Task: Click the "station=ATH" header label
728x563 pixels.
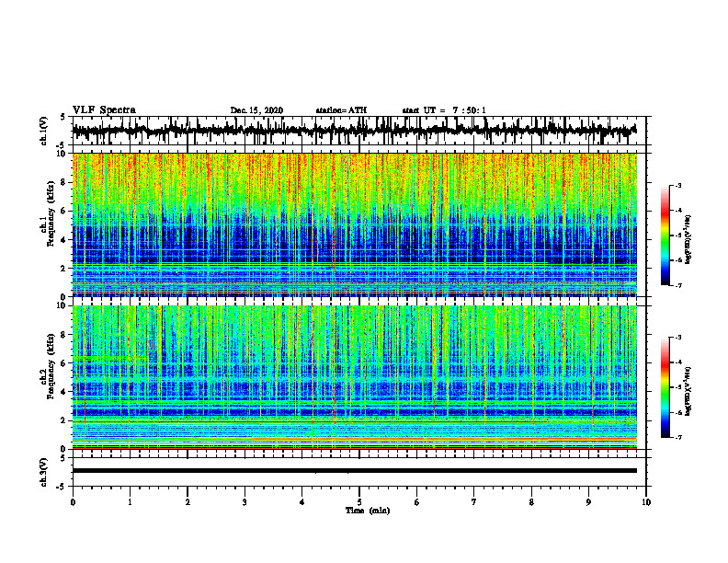Action: pyautogui.click(x=341, y=110)
